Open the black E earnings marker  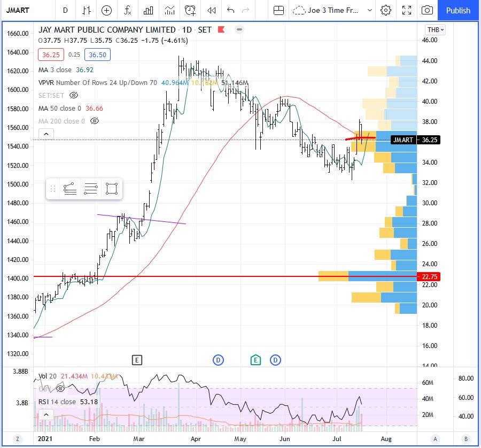coord(137,360)
